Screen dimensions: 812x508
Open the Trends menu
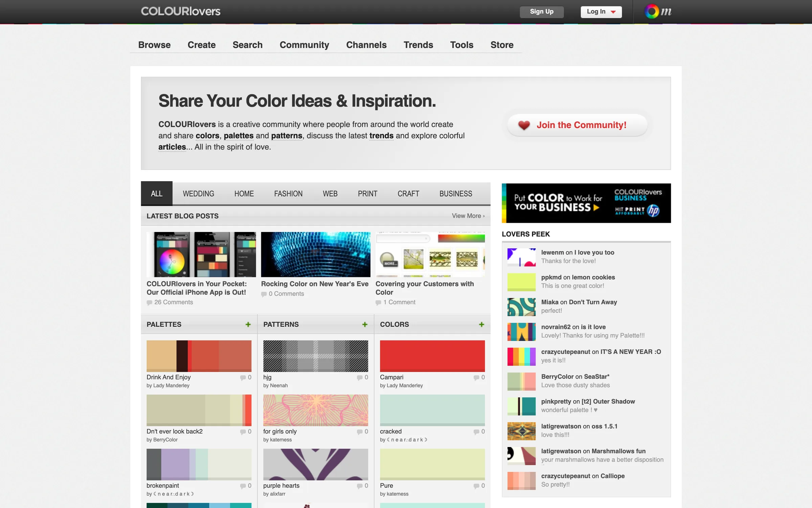(418, 45)
